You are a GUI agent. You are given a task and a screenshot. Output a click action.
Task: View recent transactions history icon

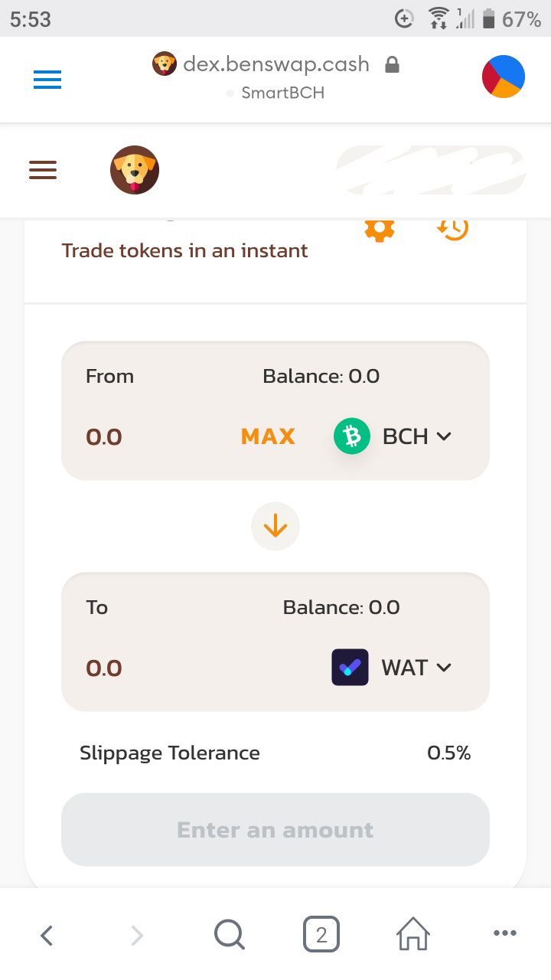pos(452,227)
